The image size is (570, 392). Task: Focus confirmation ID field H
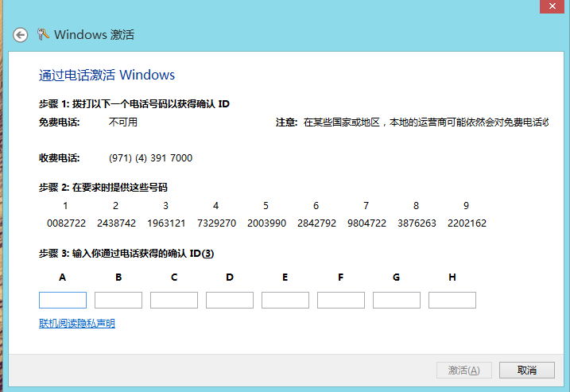pos(452,300)
